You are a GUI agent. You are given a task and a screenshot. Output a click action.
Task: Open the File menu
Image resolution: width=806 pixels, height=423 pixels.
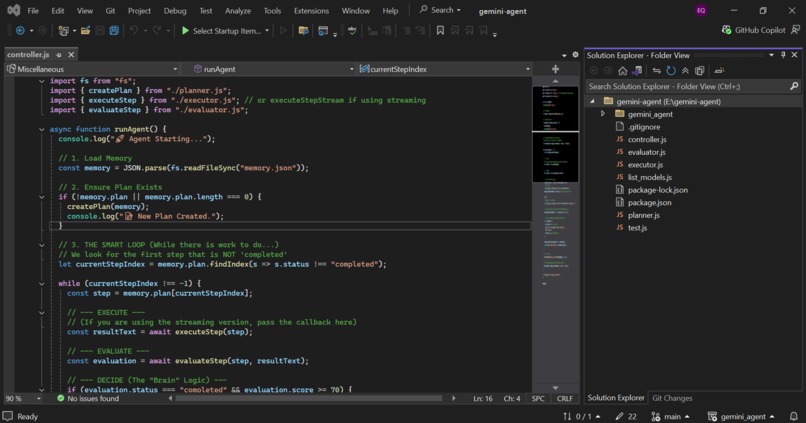[x=33, y=11]
